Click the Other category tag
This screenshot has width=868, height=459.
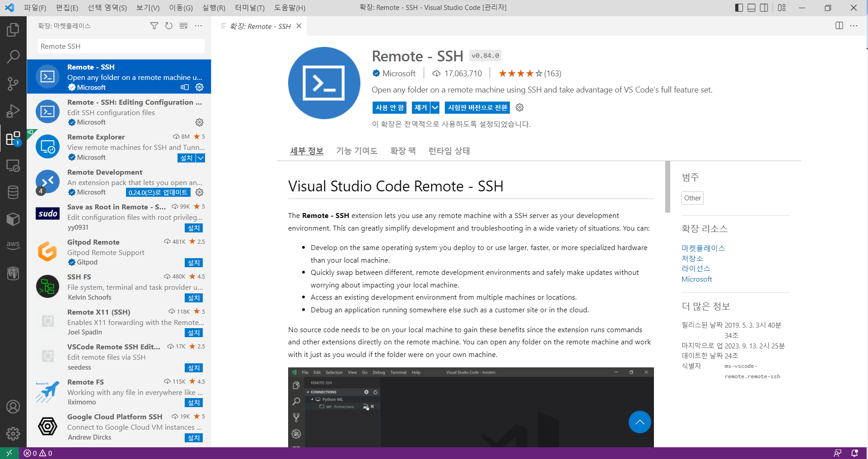click(x=692, y=198)
